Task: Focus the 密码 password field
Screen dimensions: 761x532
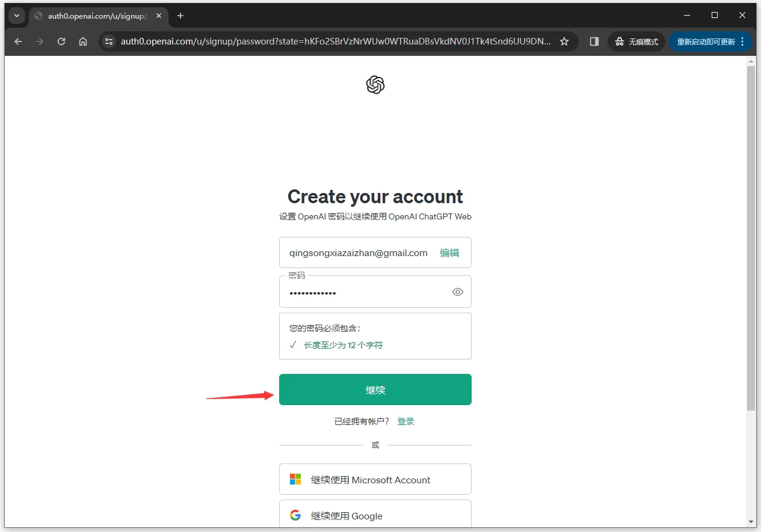Action: 375,292
